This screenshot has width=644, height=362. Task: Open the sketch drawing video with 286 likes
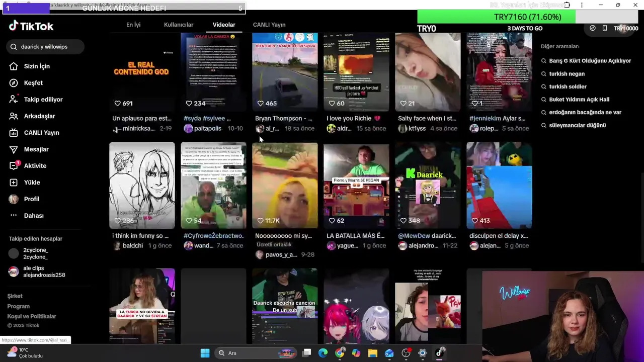click(x=142, y=186)
